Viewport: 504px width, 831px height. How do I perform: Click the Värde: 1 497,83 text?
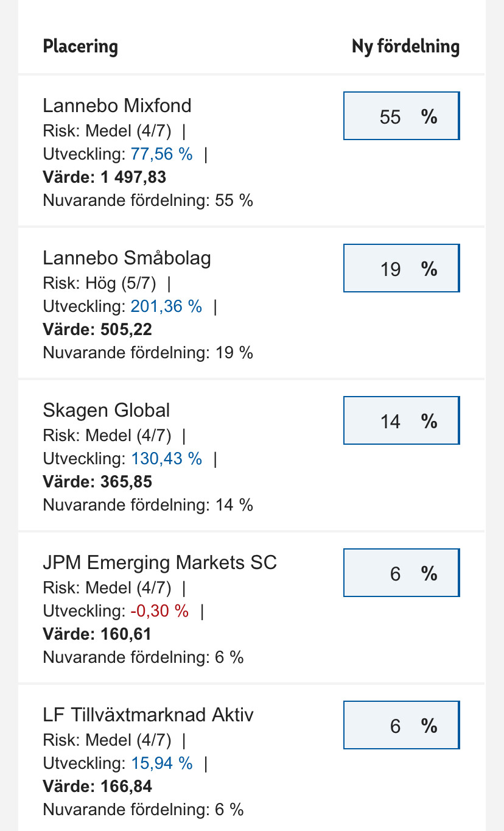(104, 177)
